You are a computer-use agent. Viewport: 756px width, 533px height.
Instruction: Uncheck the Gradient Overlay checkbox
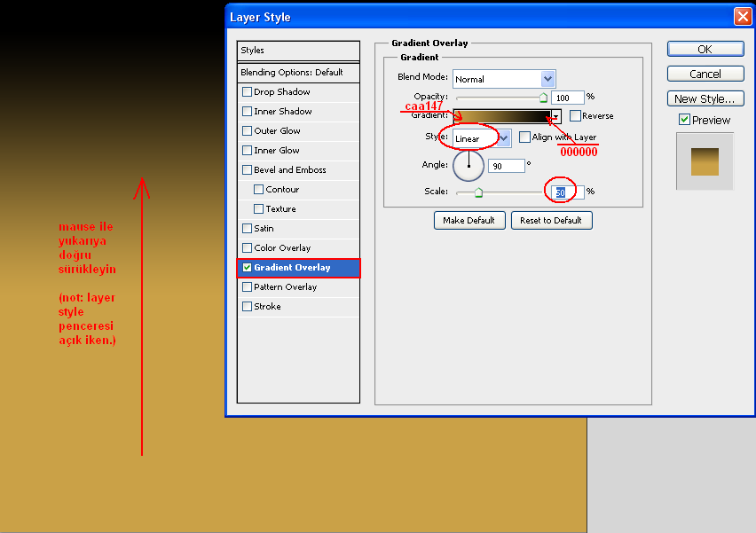247,268
